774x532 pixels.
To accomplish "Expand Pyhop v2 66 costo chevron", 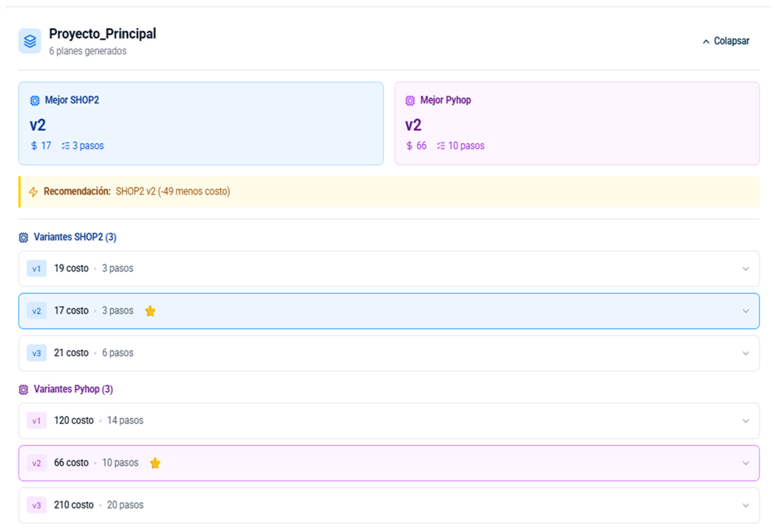I will click(x=746, y=463).
